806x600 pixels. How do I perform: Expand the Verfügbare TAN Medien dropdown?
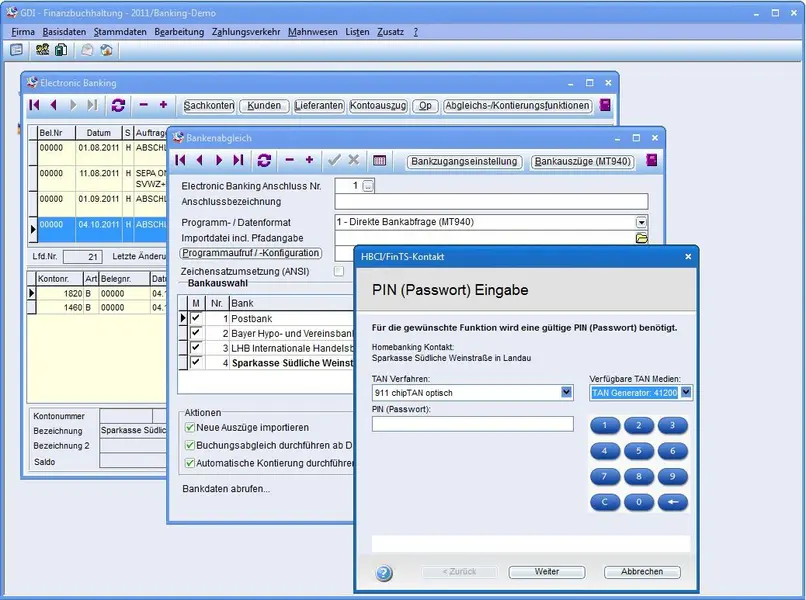coord(686,393)
